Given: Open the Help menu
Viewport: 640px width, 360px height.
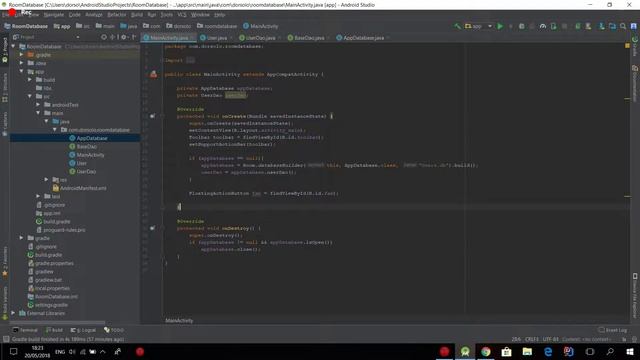Looking at the screenshot, I should point(220,15).
